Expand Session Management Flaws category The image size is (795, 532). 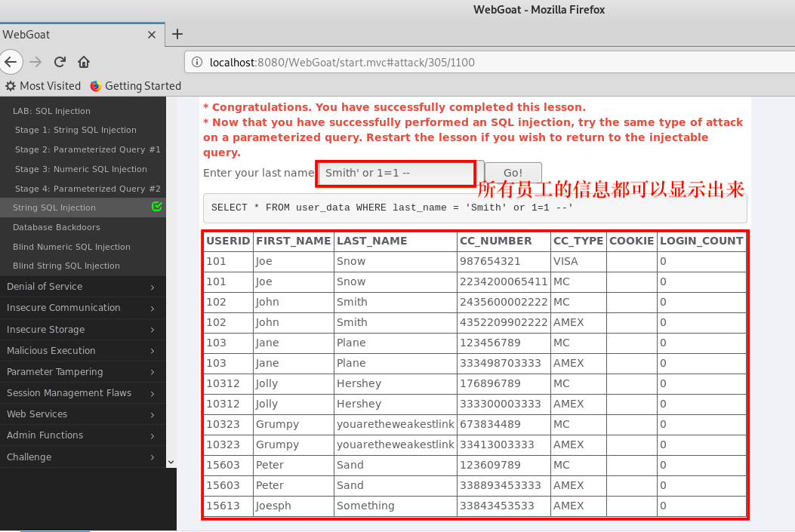click(x=82, y=393)
